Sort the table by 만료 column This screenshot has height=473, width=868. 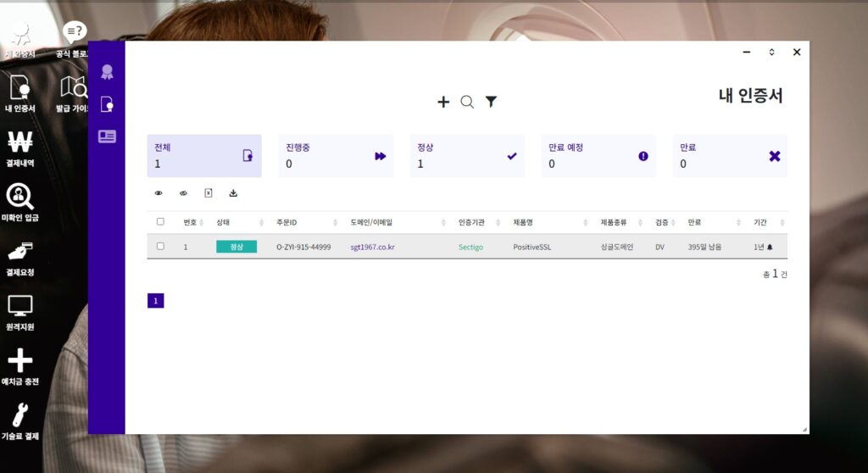tap(694, 222)
